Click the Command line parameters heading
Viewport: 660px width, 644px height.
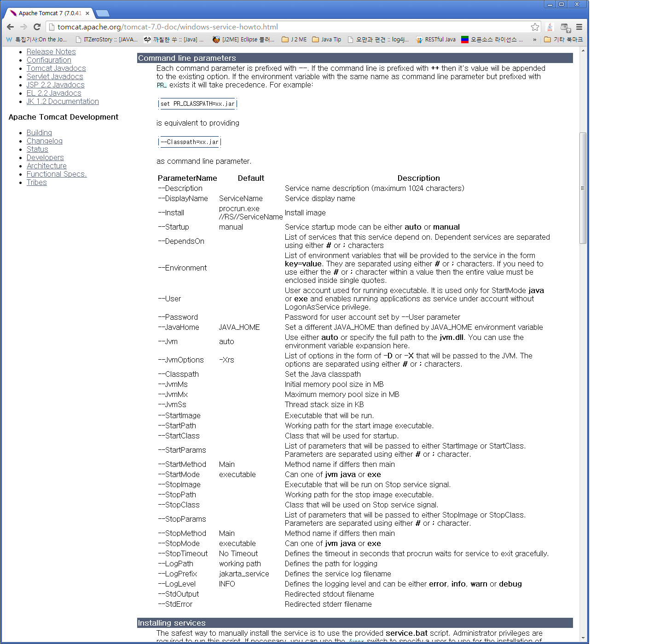(187, 58)
